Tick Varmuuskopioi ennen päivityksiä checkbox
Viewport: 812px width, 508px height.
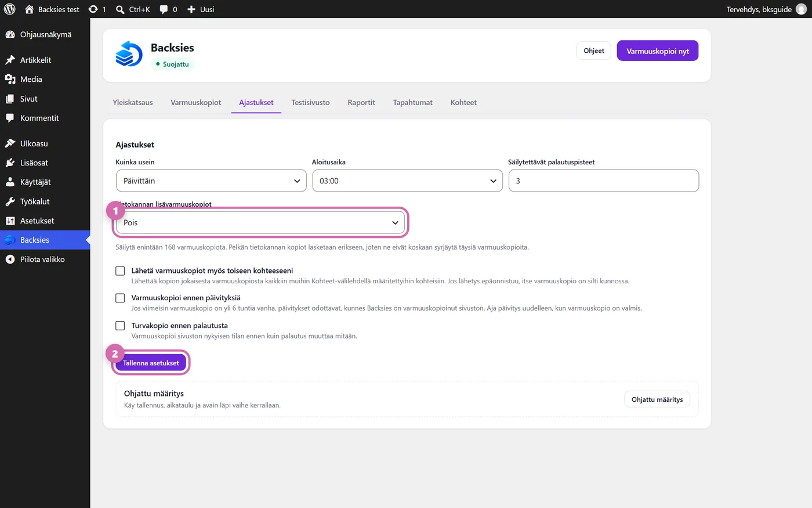[x=120, y=298]
